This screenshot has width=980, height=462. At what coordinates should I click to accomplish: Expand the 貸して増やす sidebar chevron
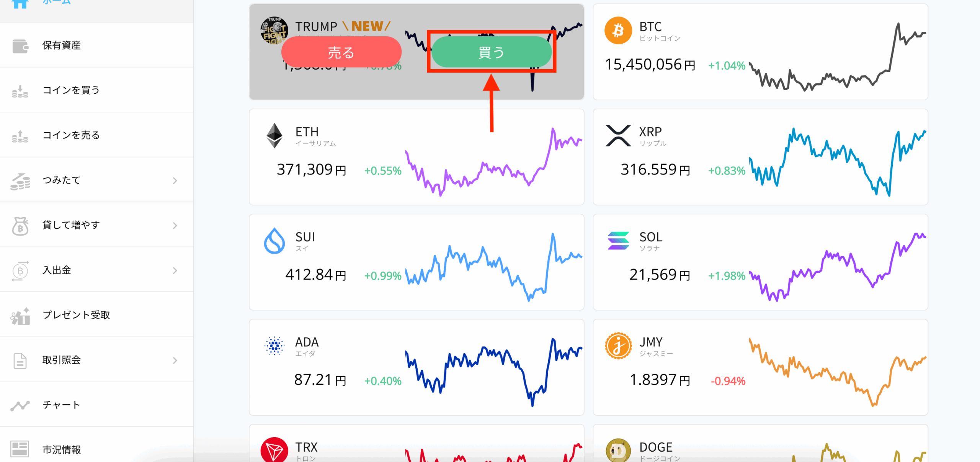point(175,226)
